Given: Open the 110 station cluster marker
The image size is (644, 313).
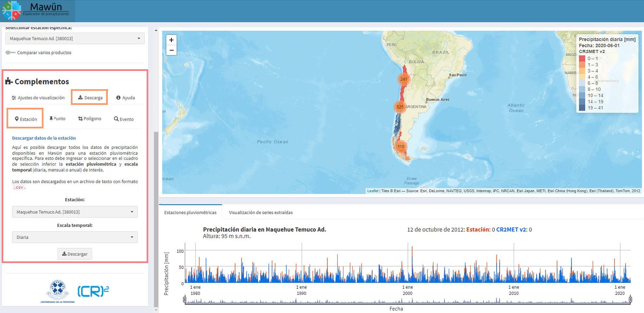Looking at the screenshot, I should coord(401,147).
